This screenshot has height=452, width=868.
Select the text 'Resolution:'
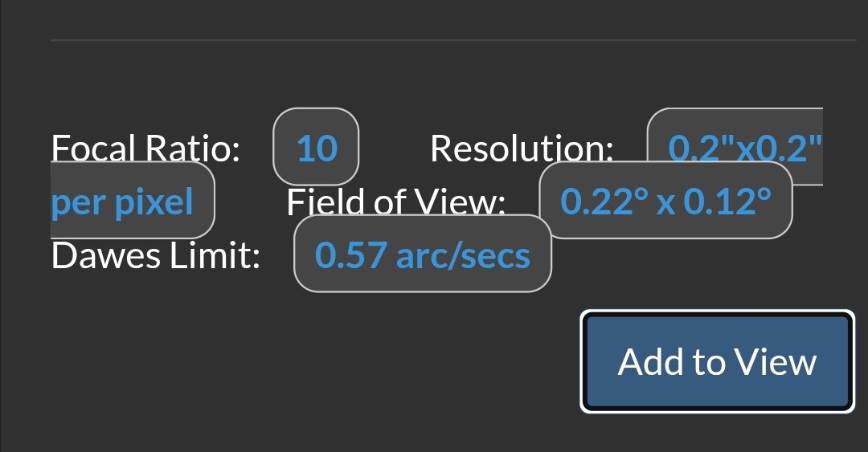tap(522, 148)
